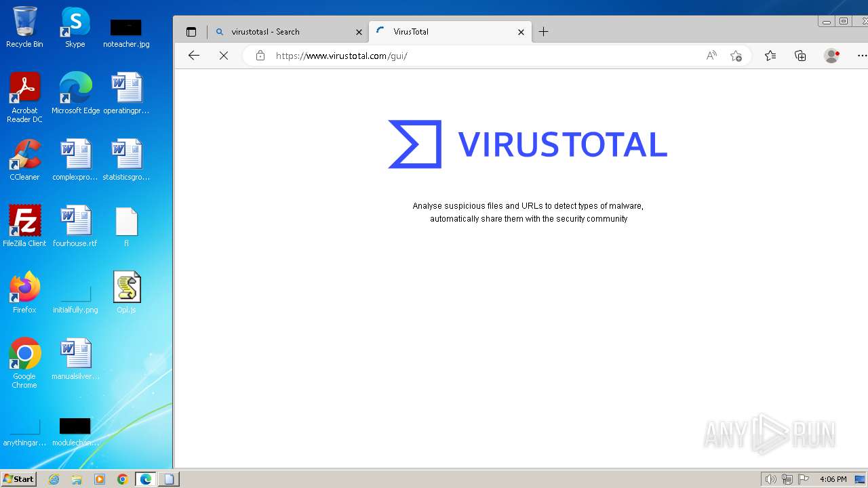Open the volume control in tray
The image size is (868, 488).
click(x=770, y=479)
